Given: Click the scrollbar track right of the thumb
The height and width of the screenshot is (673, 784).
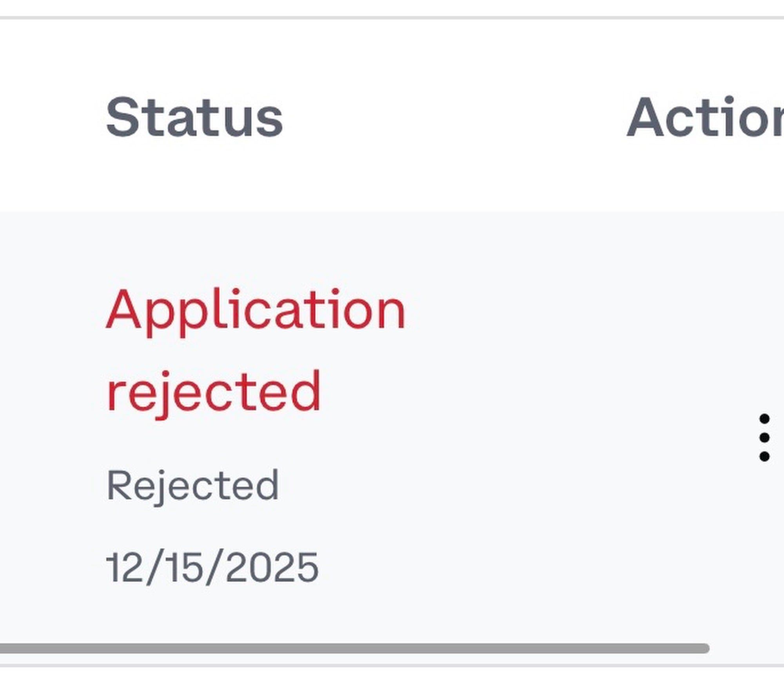Looking at the screenshot, I should [745, 649].
